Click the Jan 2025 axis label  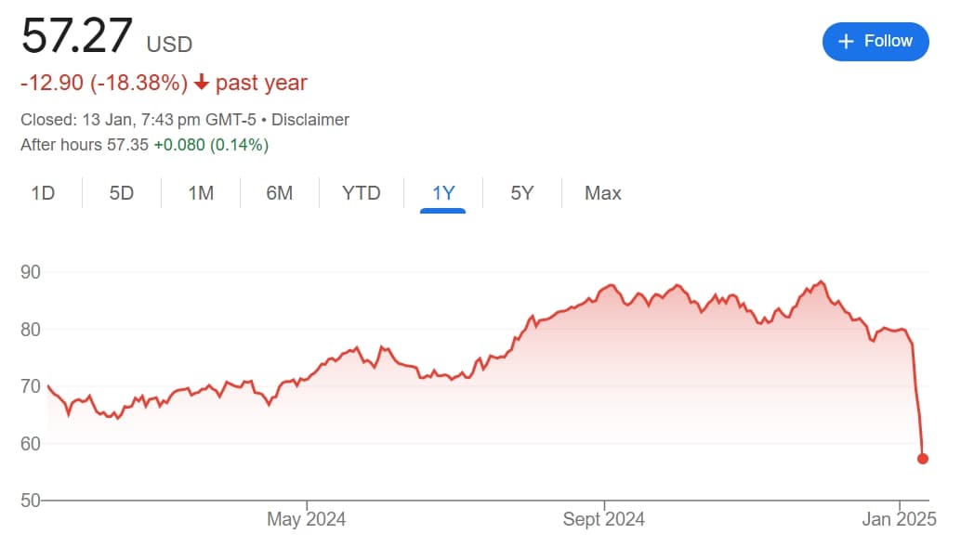pos(899,519)
